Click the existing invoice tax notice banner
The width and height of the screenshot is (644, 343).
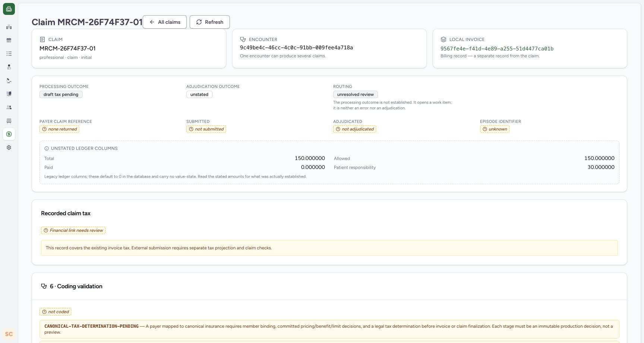click(x=329, y=248)
